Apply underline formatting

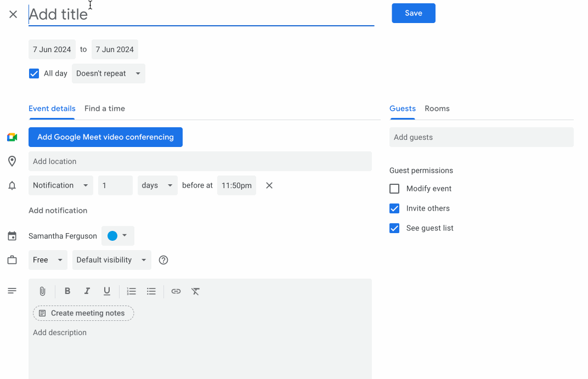coord(107,291)
